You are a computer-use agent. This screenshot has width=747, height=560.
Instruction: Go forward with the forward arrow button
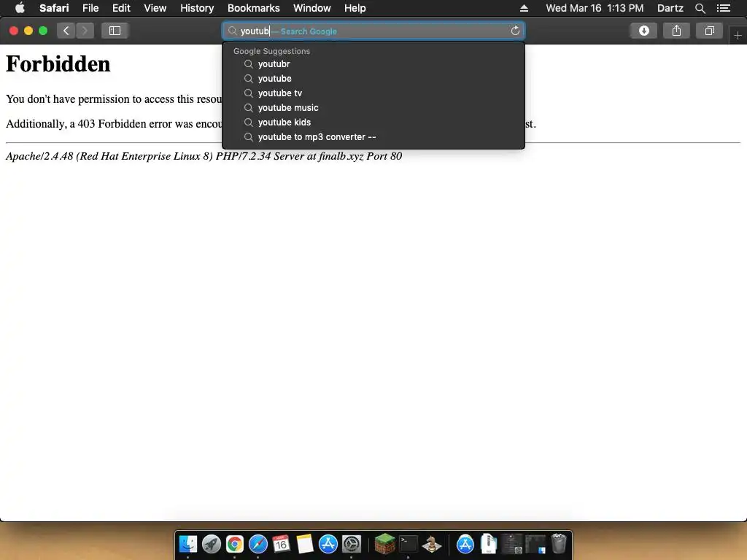(x=85, y=31)
